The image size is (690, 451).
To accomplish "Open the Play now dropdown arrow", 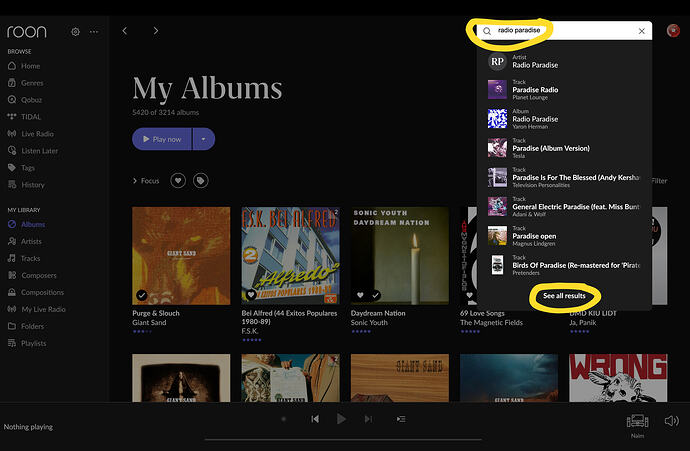I will point(203,139).
